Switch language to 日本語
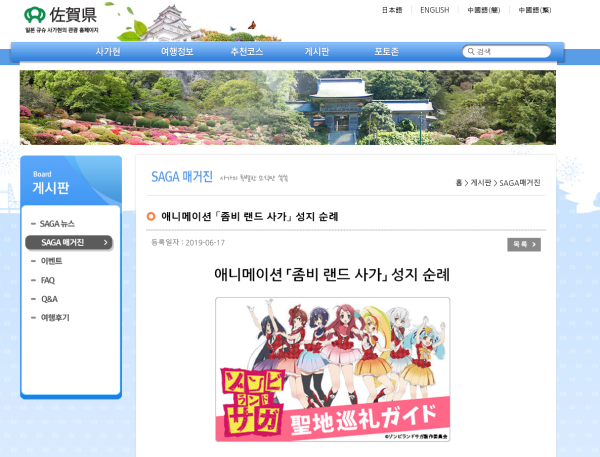 click(x=392, y=10)
